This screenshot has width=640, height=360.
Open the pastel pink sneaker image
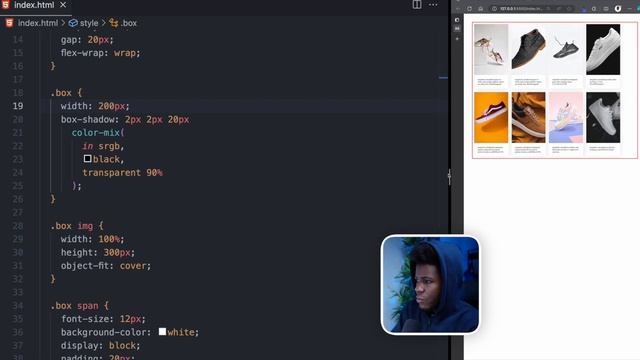pos(566,118)
